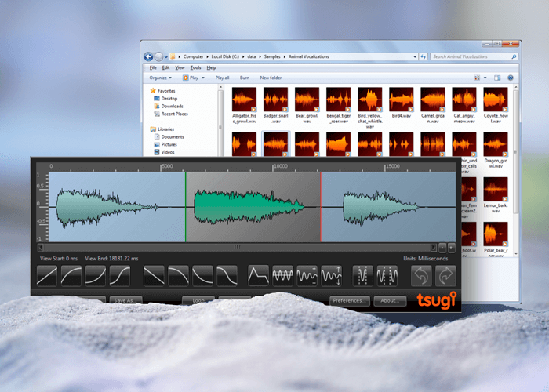549x392 pixels.
Task: Toggle the Explorer preview pane
Action: pos(497,78)
